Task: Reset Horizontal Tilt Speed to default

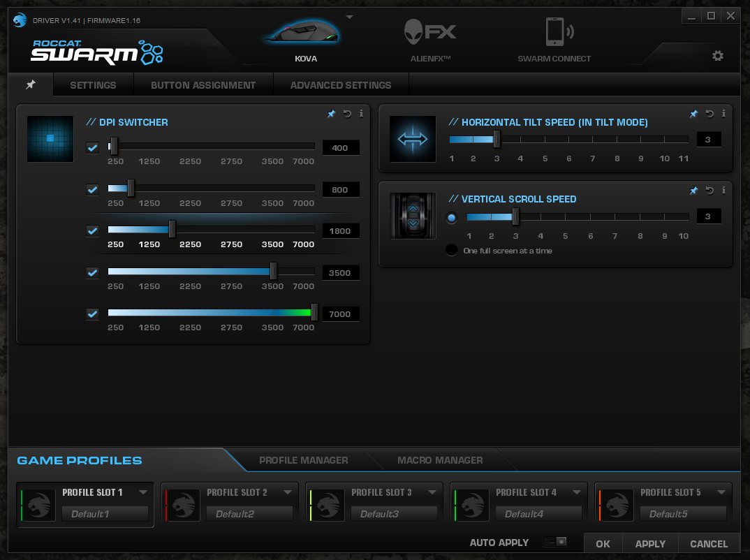Action: click(709, 114)
